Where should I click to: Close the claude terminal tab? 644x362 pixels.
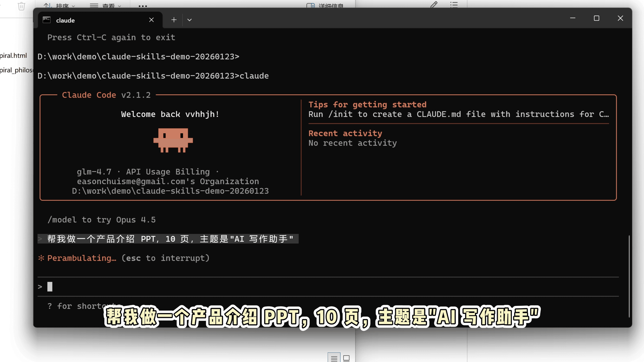click(151, 20)
